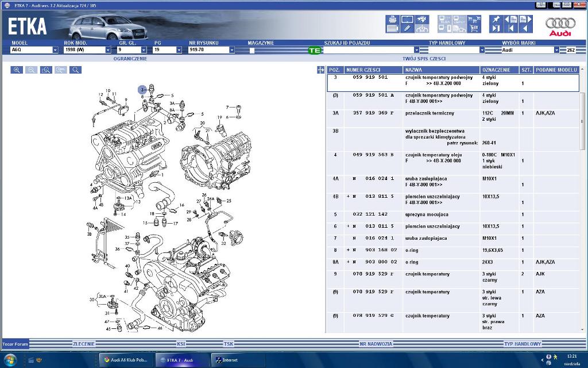The height and width of the screenshot is (368, 588).
Task: Click the pushpin icon
Action: 496,20
